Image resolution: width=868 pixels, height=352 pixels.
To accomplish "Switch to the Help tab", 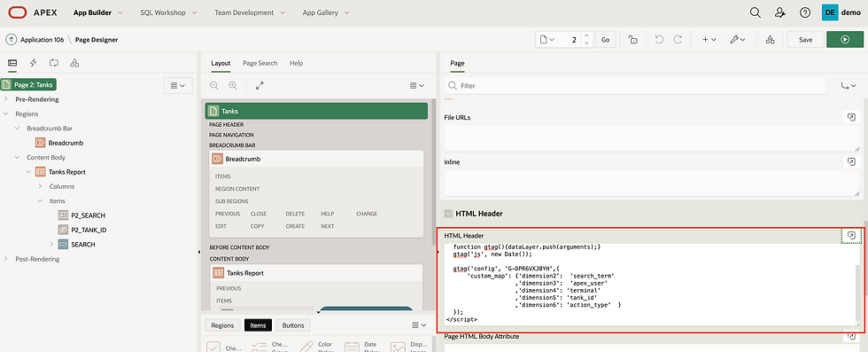I will 296,63.
